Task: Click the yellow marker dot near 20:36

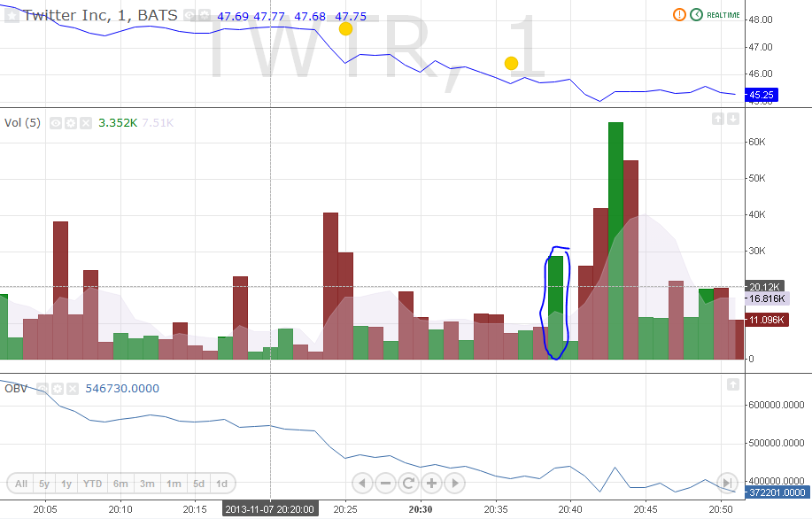Action: pos(511,63)
